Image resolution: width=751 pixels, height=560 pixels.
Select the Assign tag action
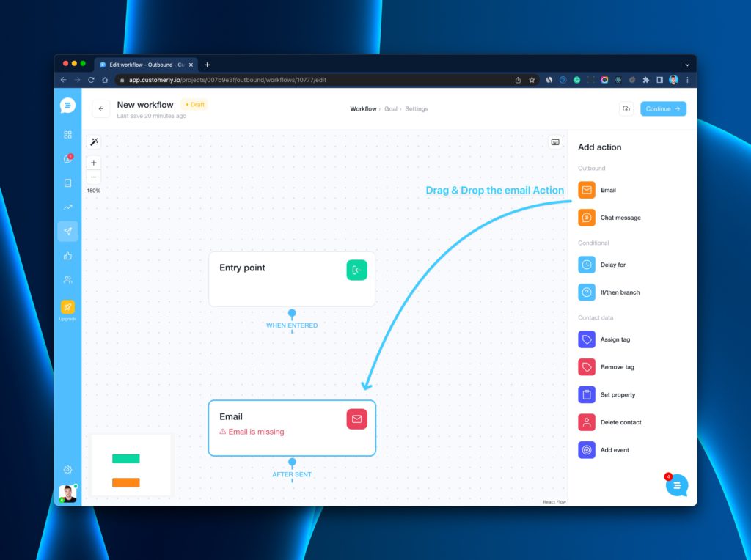pyautogui.click(x=604, y=339)
